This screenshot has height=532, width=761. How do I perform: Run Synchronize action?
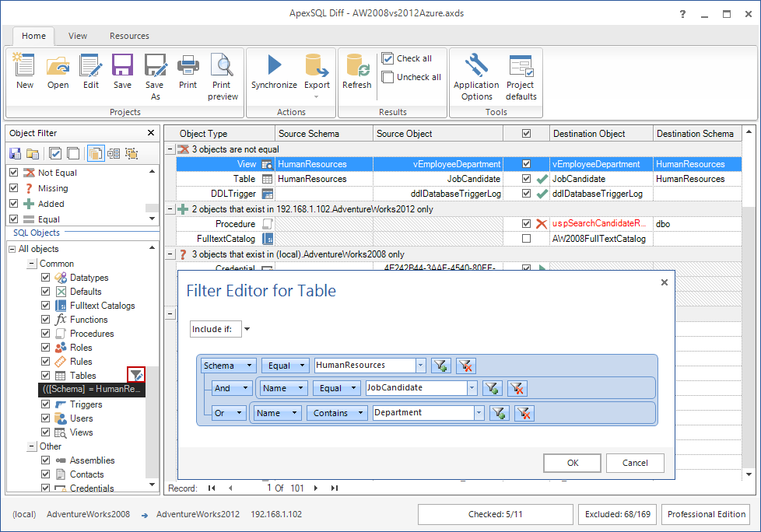pos(274,65)
